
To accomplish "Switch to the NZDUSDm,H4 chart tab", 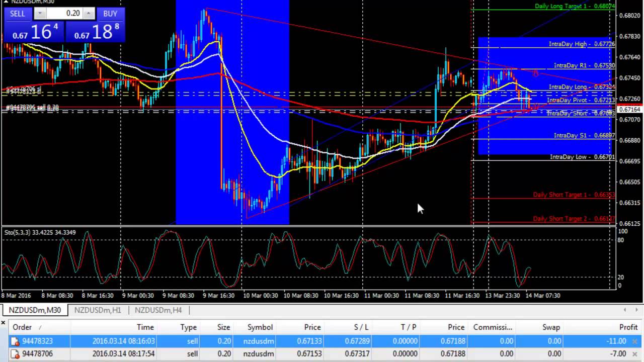I will tap(158, 310).
